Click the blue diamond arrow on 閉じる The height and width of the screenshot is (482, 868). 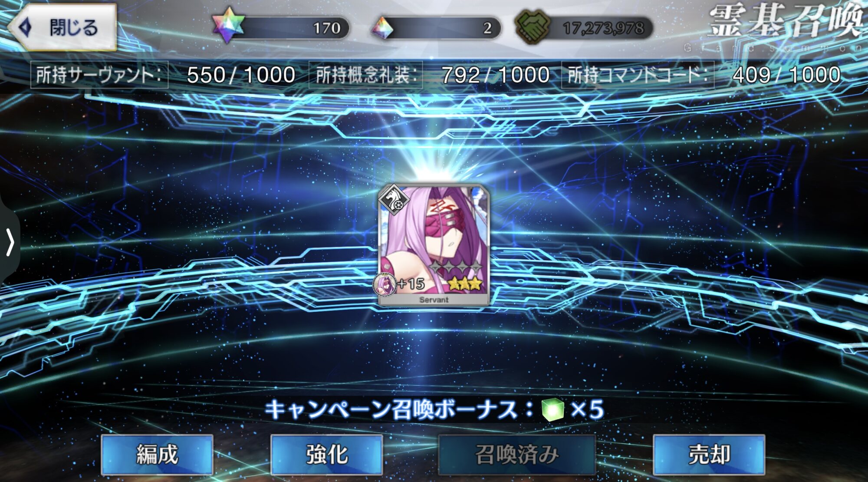point(25,27)
